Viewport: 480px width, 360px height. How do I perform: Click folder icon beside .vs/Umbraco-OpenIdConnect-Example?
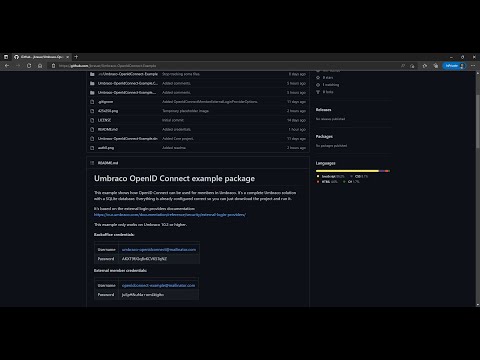click(92, 74)
